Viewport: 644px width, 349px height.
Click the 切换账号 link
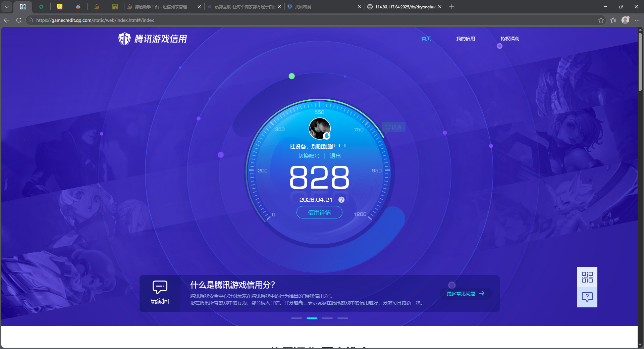pyautogui.click(x=309, y=156)
